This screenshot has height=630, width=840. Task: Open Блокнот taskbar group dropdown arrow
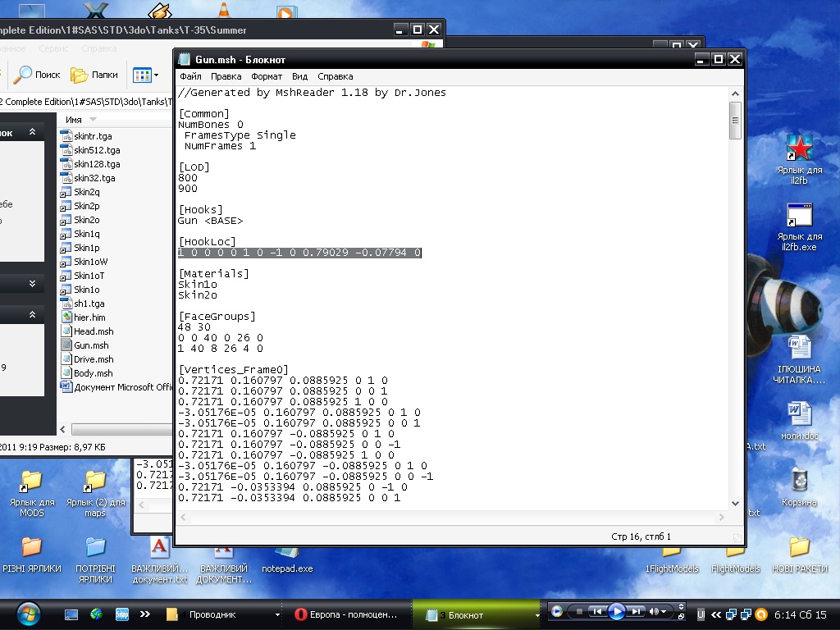pos(536,615)
